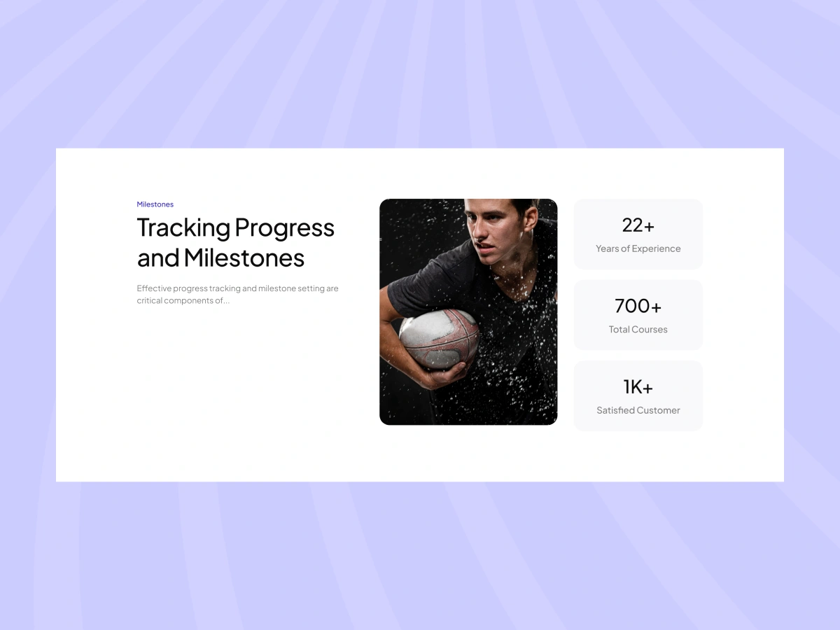840x630 pixels.
Task: Click the 22+ number
Action: tap(638, 225)
